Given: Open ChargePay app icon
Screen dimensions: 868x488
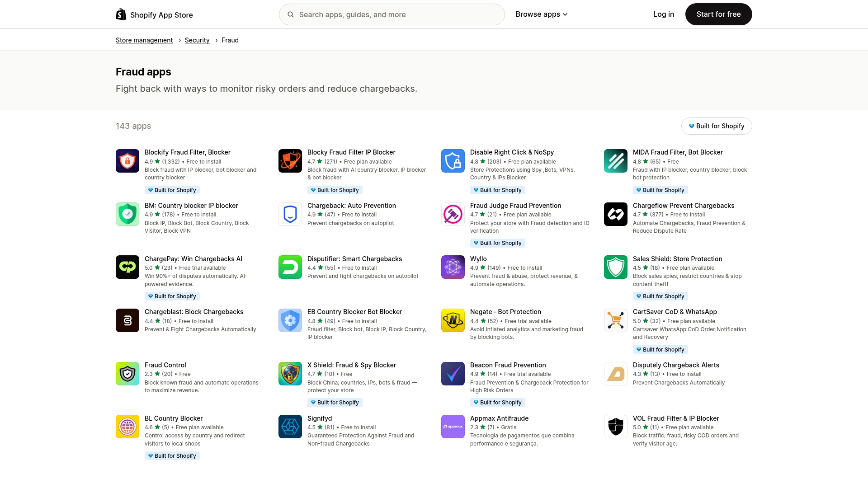Looking at the screenshot, I should (127, 267).
